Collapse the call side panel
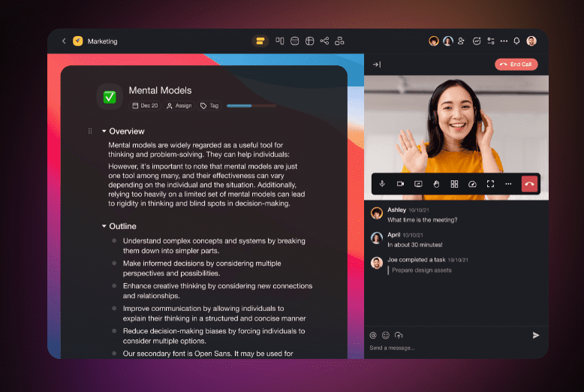Screen dimensions: 584x392 (x=377, y=65)
